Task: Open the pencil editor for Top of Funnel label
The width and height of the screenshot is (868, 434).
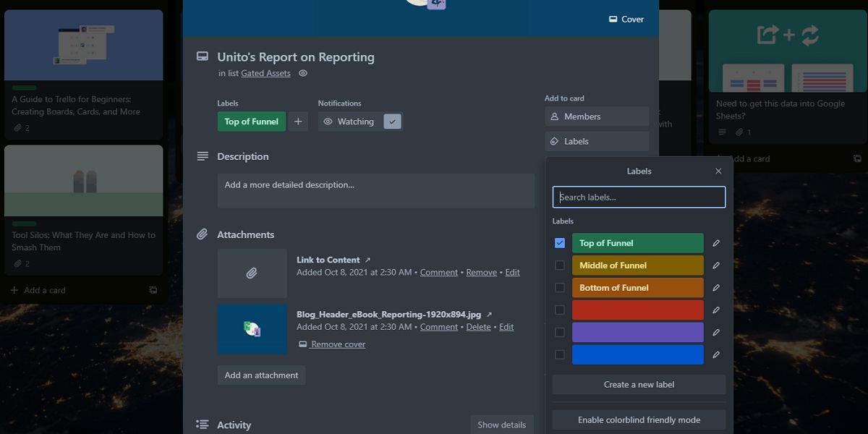Action: pos(715,243)
